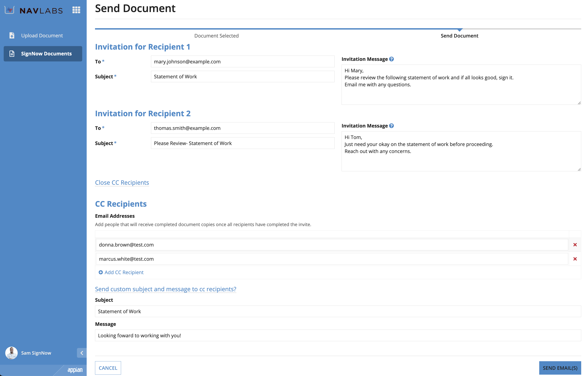Click resize handle of Hi Tom message box

click(x=579, y=169)
